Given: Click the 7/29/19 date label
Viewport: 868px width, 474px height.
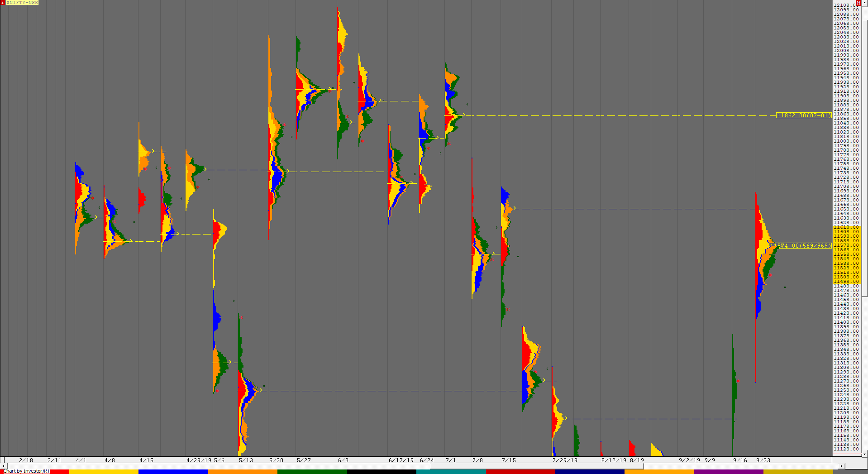Looking at the screenshot, I should tap(565, 460).
